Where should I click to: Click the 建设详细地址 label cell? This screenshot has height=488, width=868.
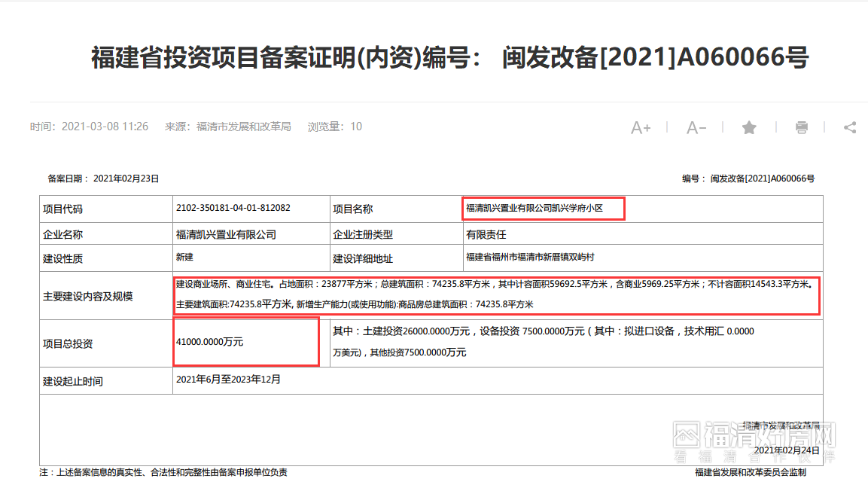tap(396, 258)
